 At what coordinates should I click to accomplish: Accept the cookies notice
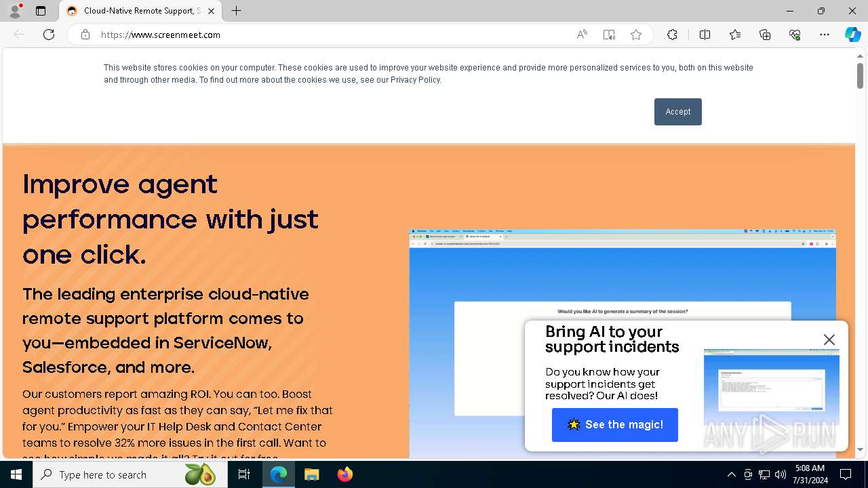tap(678, 112)
